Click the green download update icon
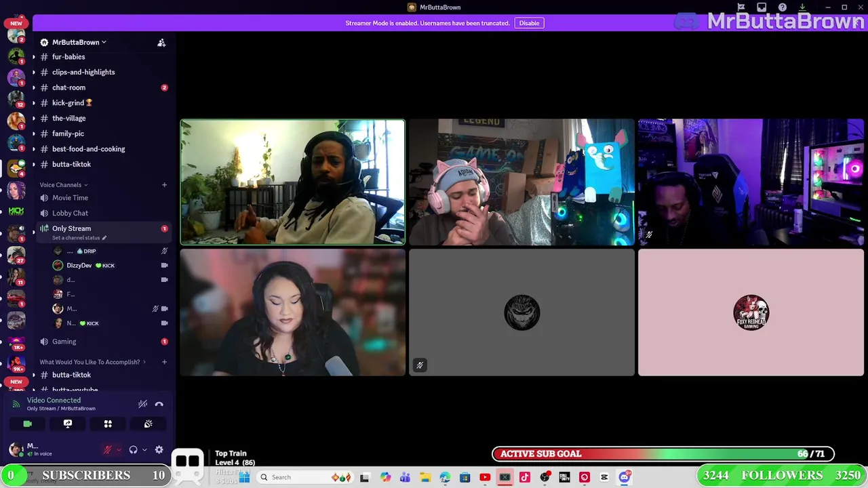The height and width of the screenshot is (488, 868). pos(802,7)
